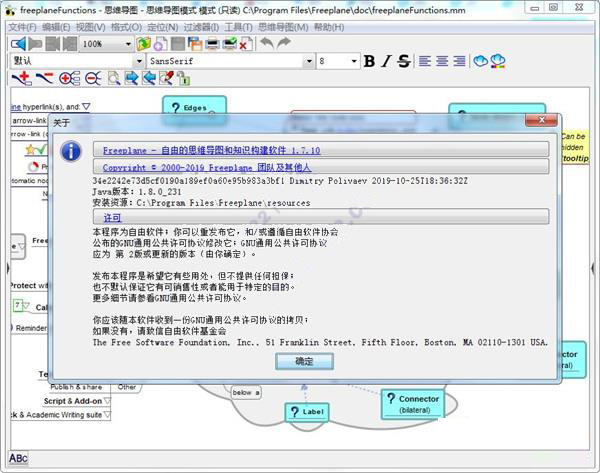The image size is (600, 473).
Task: Open the Find magnifier icon
Action: point(114,78)
